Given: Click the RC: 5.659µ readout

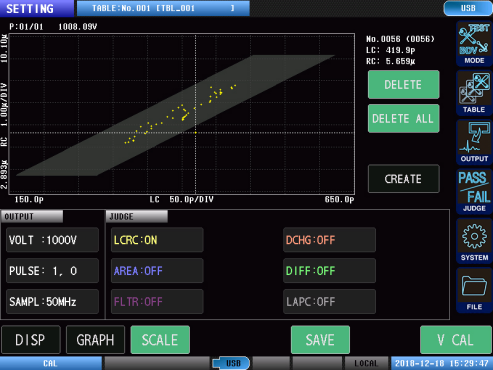Looking at the screenshot, I should pos(390,61).
